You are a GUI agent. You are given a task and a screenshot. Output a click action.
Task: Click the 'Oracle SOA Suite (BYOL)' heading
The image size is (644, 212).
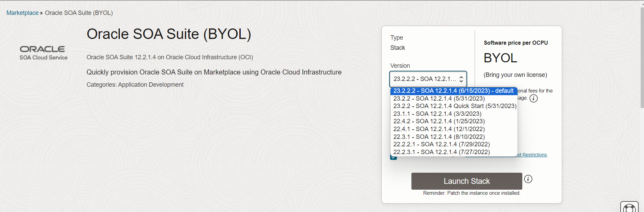(x=169, y=34)
